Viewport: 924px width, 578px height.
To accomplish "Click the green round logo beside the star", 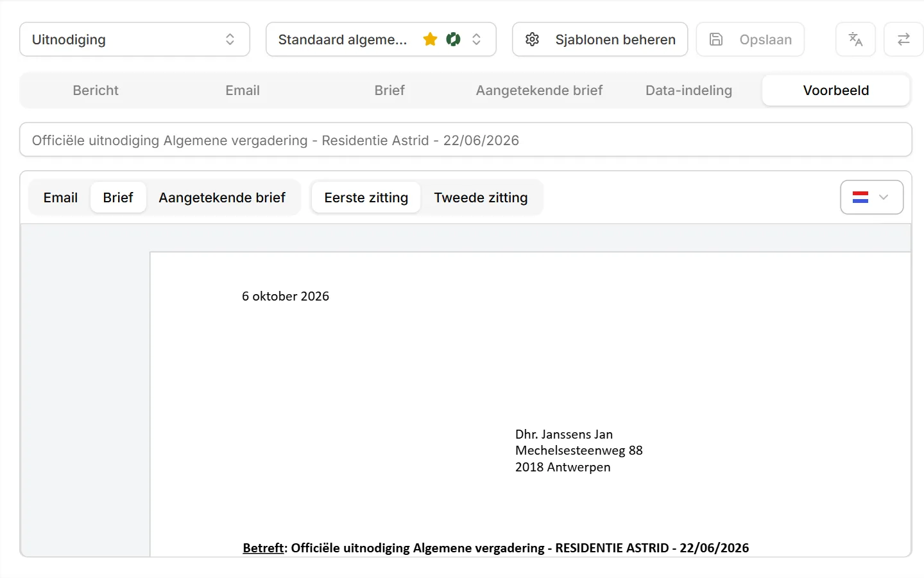I will click(453, 39).
